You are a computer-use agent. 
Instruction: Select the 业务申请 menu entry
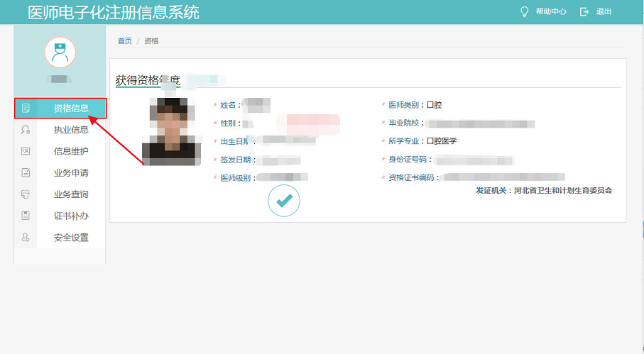click(71, 173)
